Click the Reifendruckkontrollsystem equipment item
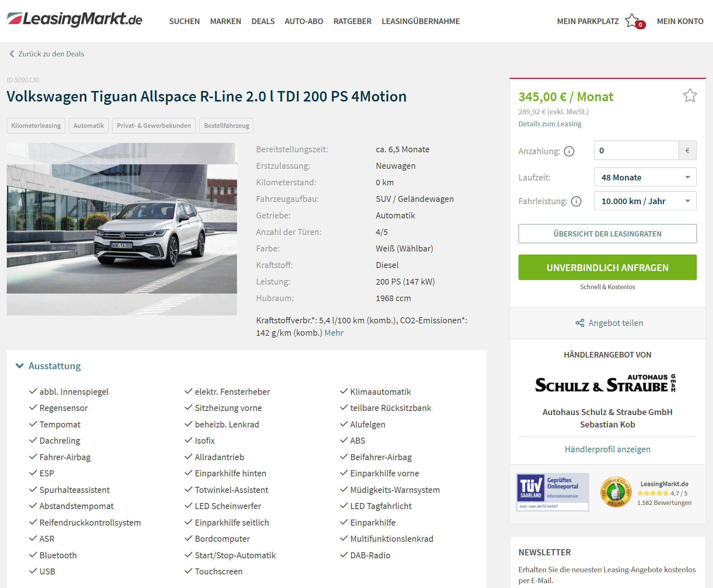Viewport: 713px width, 588px height. coord(90,523)
